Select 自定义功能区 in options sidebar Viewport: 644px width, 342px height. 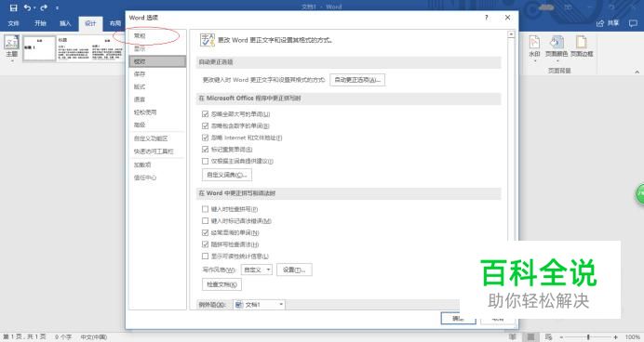coord(157,138)
